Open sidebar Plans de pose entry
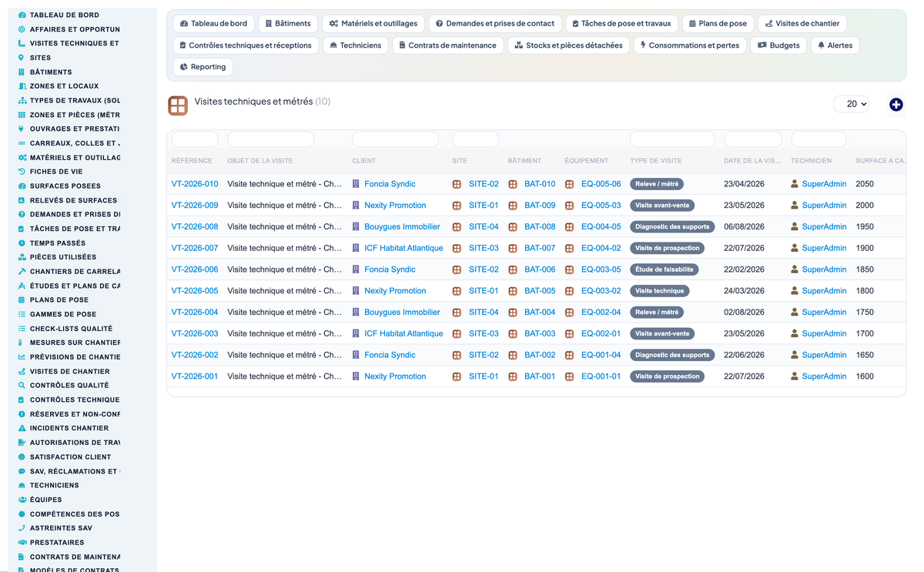 59,299
